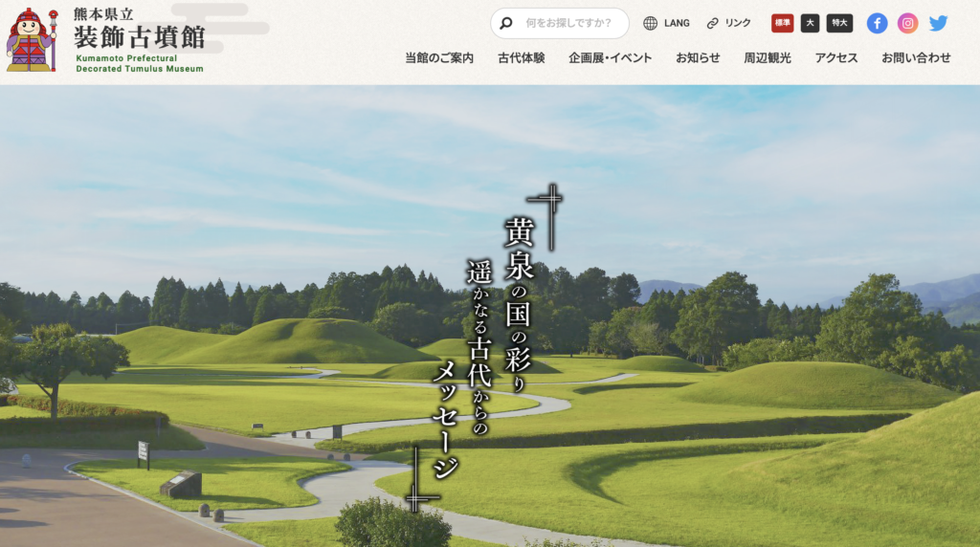
Task: Open the お問い合わせ contact page
Action: point(916,57)
